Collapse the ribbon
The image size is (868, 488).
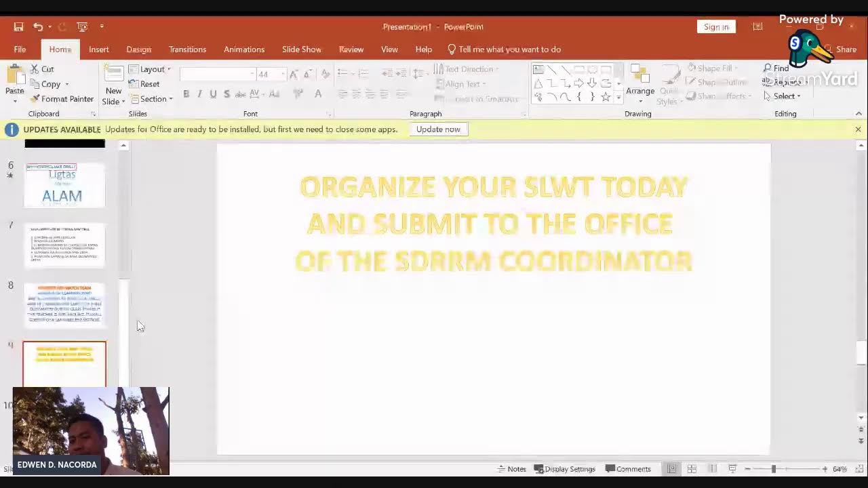coord(859,114)
